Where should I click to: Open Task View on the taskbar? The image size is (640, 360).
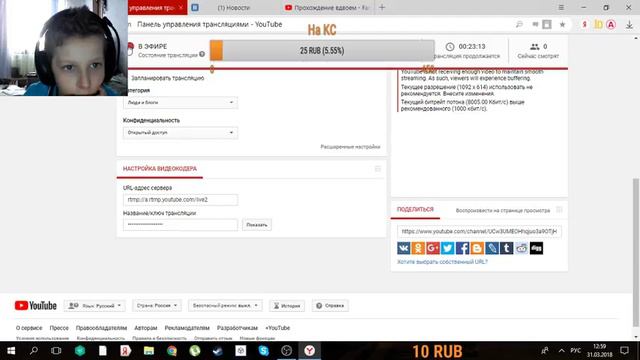tap(56, 351)
